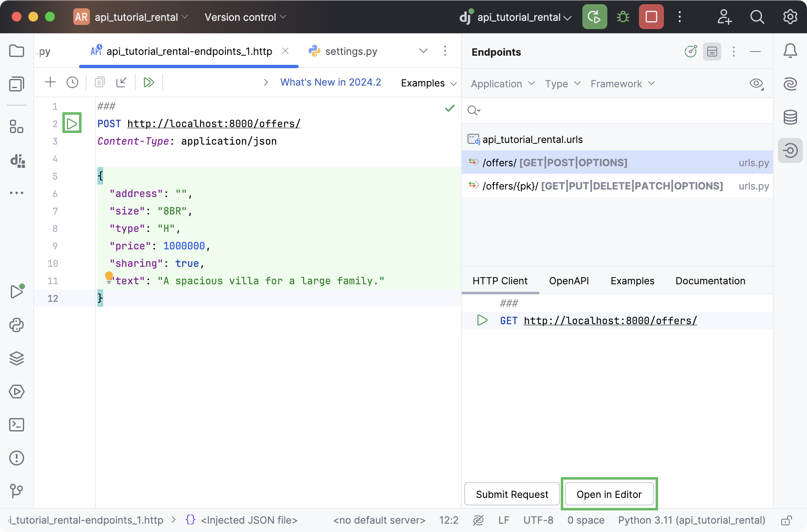807x532 pixels.
Task: Switch to the settings.py editor tab
Action: (351, 51)
